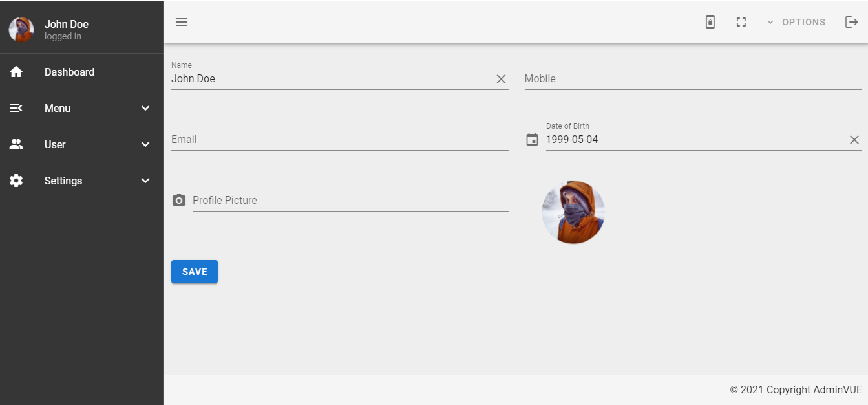Clear the Name field with X icon
This screenshot has width=868, height=405.
coord(501,79)
